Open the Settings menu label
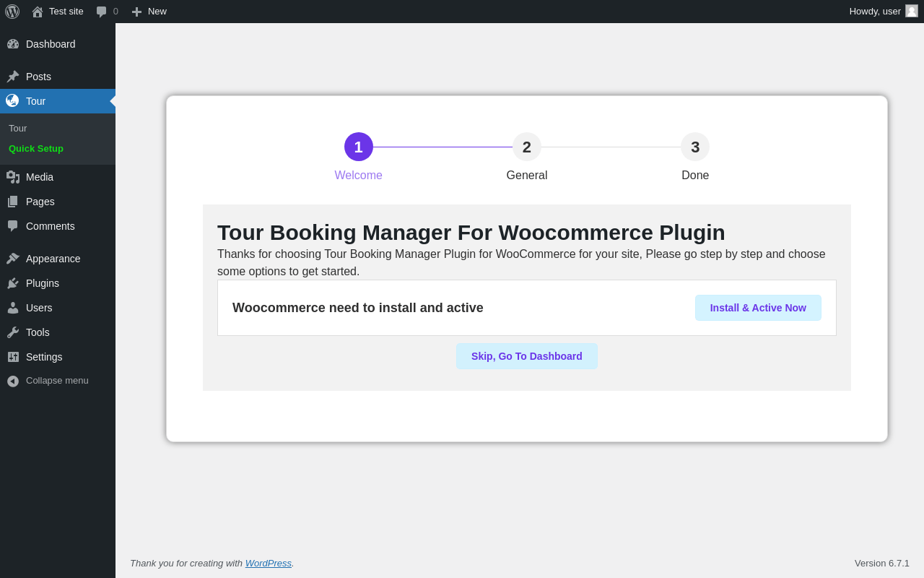The width and height of the screenshot is (924, 578). pos(44,357)
